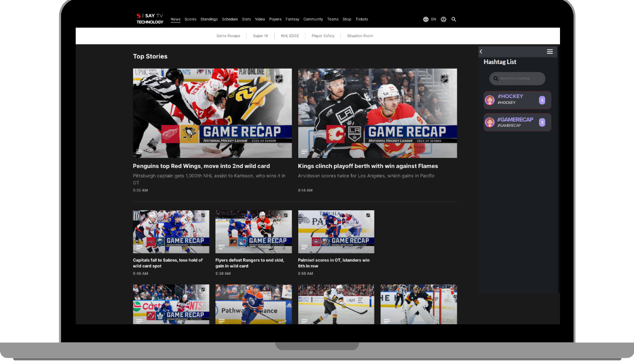634x364 pixels.
Task: Select the Fantasy nav item
Action: (x=292, y=19)
